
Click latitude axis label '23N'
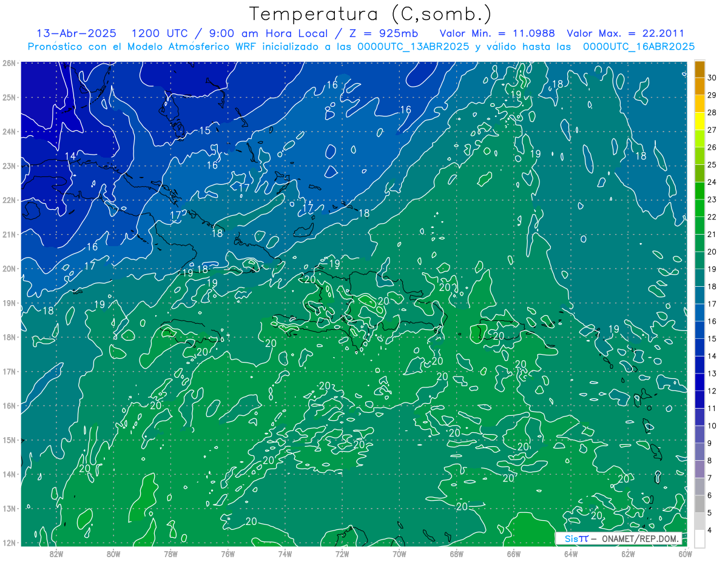pyautogui.click(x=9, y=166)
